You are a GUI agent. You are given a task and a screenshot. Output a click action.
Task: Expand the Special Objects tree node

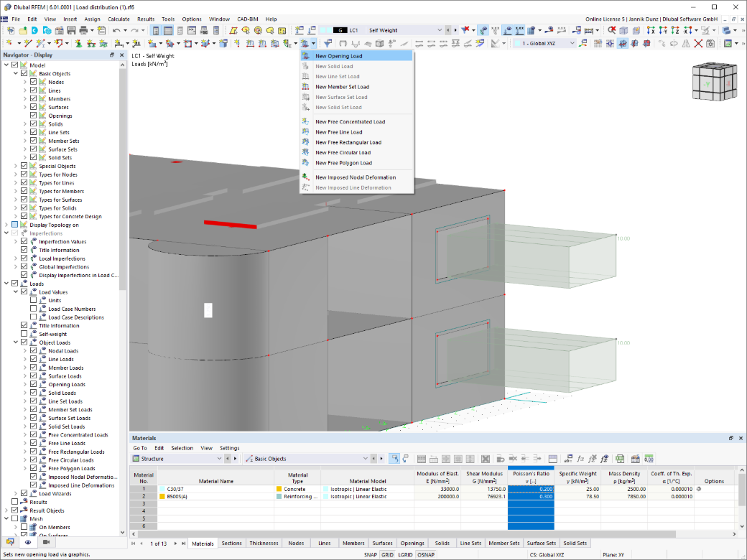pyautogui.click(x=15, y=166)
